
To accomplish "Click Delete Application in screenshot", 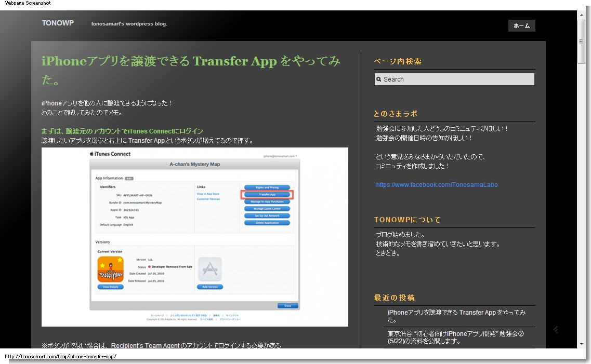I will (267, 223).
